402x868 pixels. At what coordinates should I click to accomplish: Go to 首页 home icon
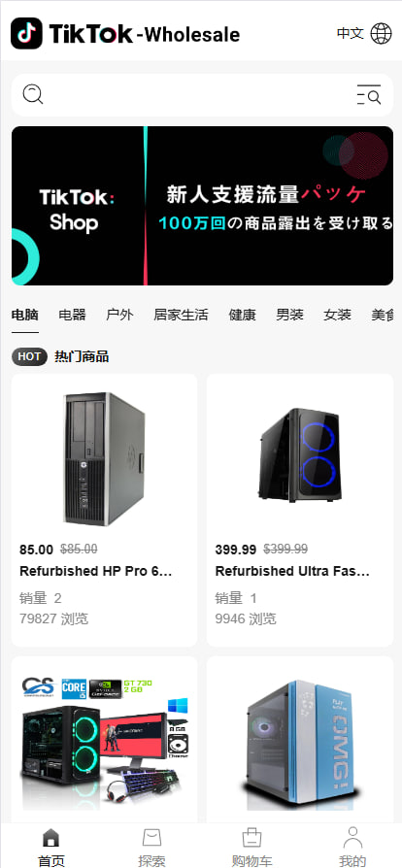(x=50, y=838)
